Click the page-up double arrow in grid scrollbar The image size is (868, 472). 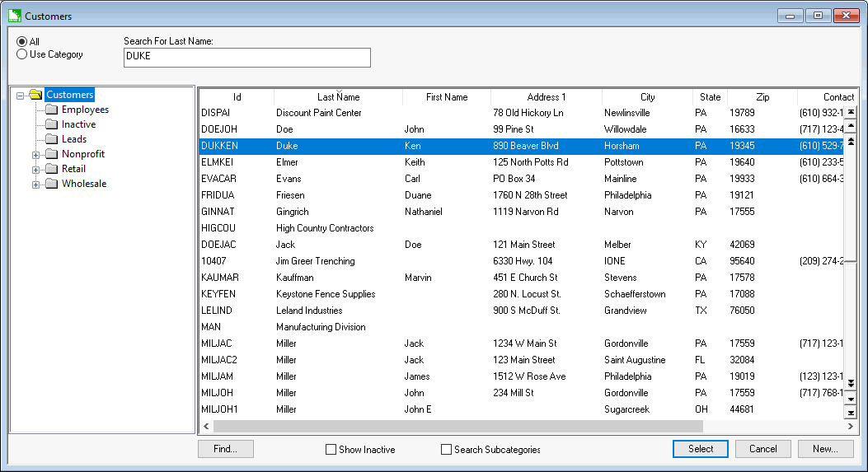pos(851,141)
